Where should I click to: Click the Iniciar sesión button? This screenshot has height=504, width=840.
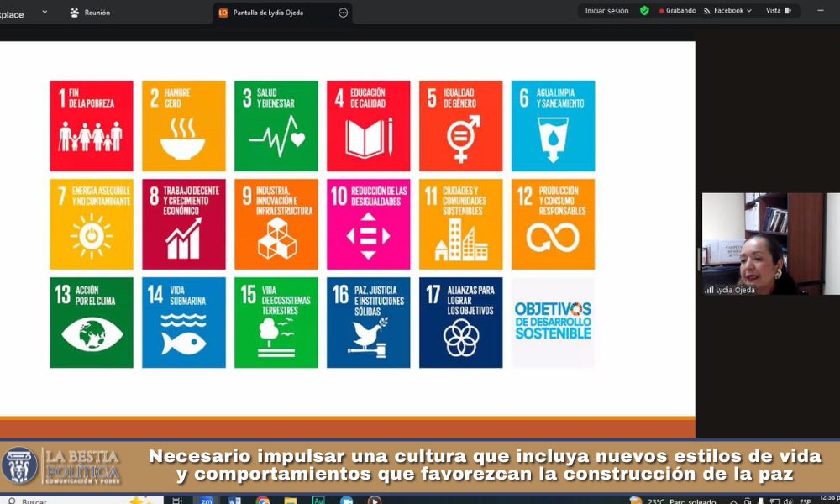(x=606, y=11)
